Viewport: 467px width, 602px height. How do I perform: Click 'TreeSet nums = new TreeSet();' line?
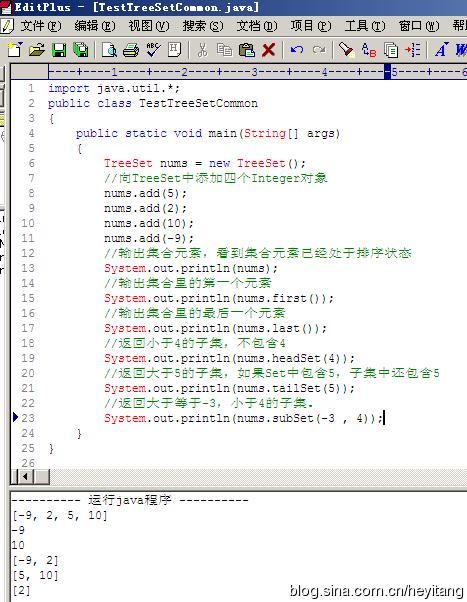205,163
